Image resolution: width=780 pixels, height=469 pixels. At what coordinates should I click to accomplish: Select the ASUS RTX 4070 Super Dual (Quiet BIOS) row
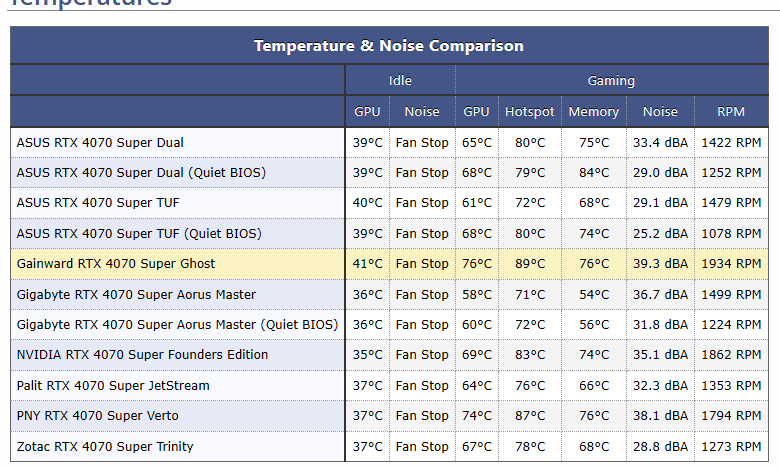coord(141,173)
